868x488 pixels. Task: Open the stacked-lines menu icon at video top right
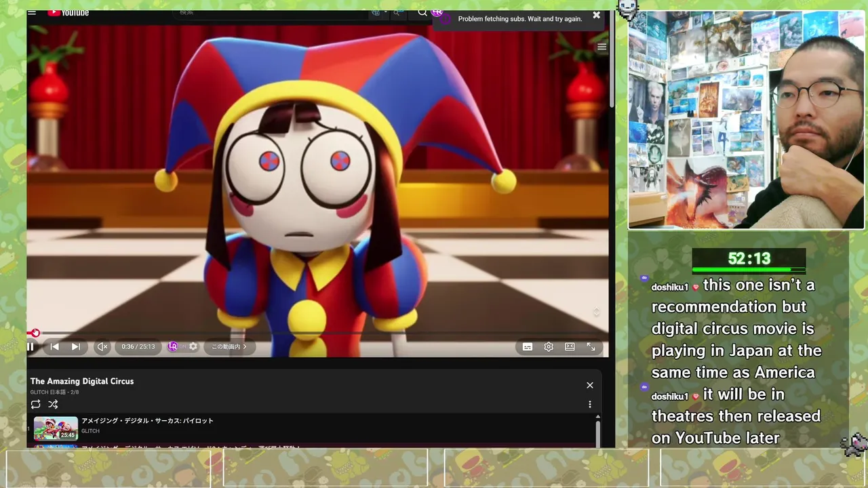[x=601, y=47]
